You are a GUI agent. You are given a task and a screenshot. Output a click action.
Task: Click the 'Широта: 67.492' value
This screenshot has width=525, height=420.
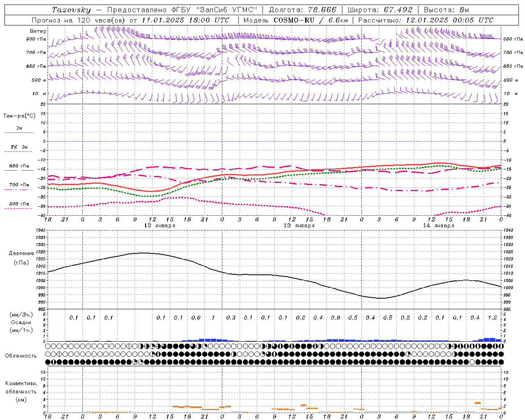[380, 10]
